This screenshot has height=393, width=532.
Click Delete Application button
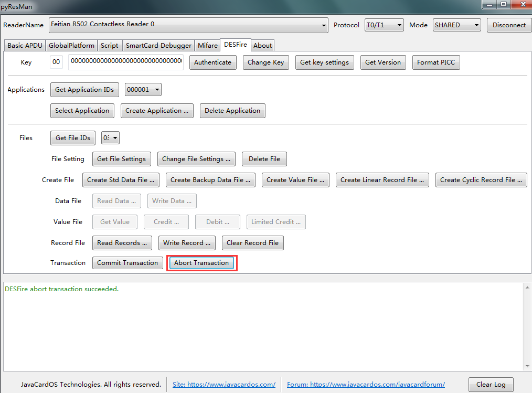pyautogui.click(x=232, y=111)
